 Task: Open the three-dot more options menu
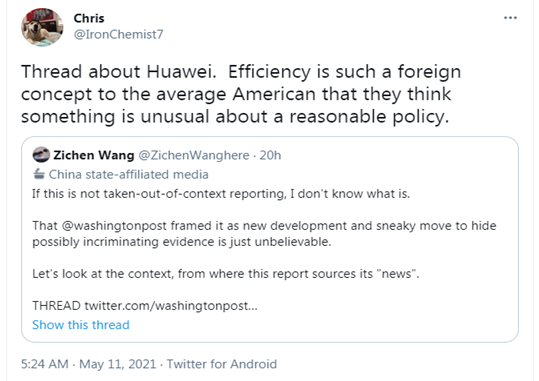tap(510, 18)
